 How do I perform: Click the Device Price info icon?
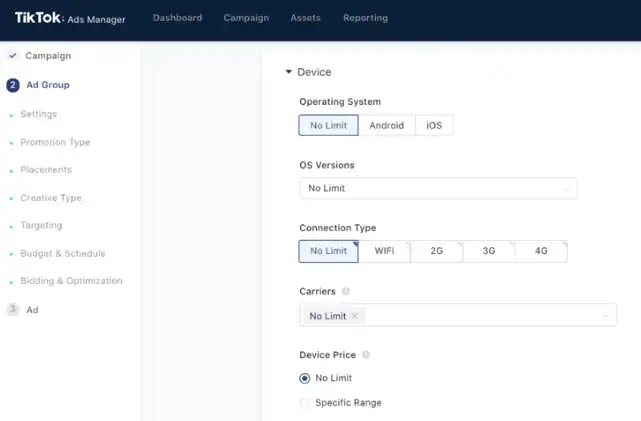pos(366,355)
